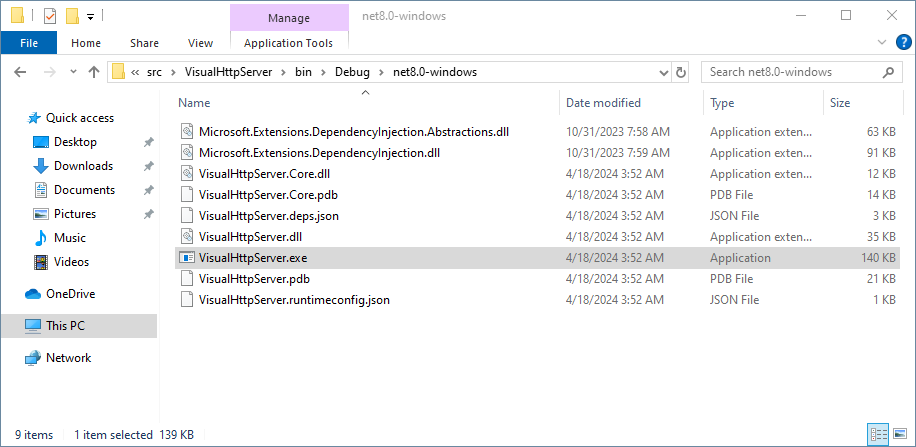Screen dimensions: 916x447
Task: Expand the chevron after Debug in the breadcrumb
Action: pyautogui.click(x=381, y=72)
